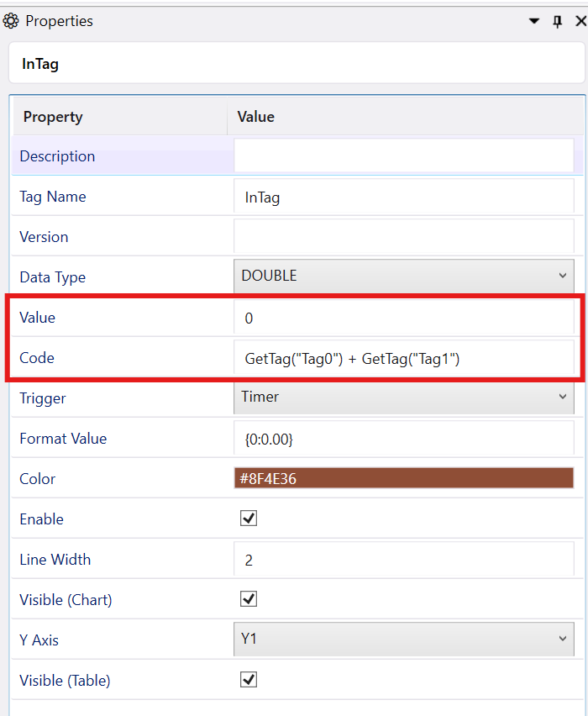Open the Y Axis Y1 dropdown

pyautogui.click(x=403, y=639)
